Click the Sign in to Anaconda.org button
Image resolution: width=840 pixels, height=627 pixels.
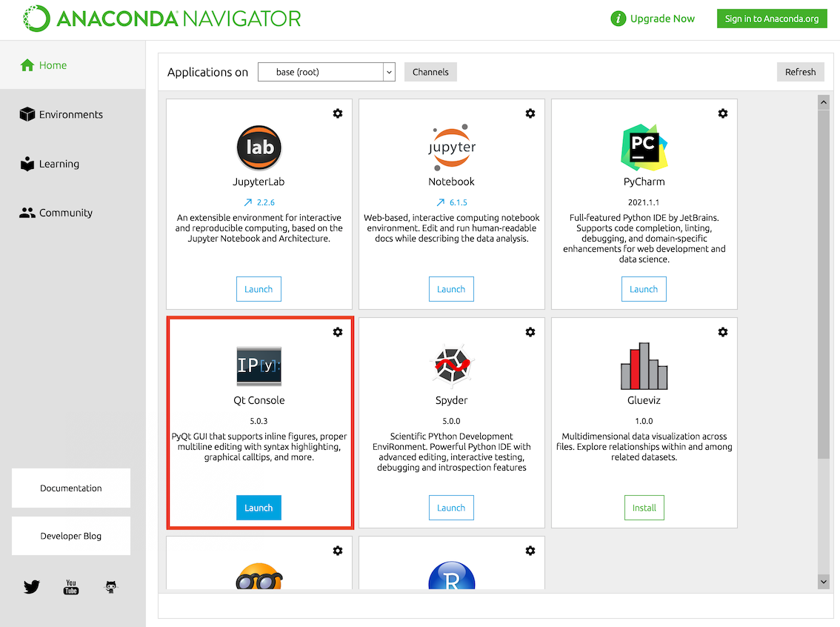(771, 18)
